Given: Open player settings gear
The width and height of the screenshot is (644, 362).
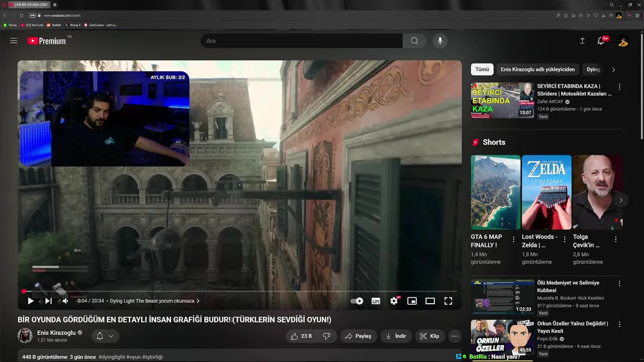Looking at the screenshot, I should [394, 301].
